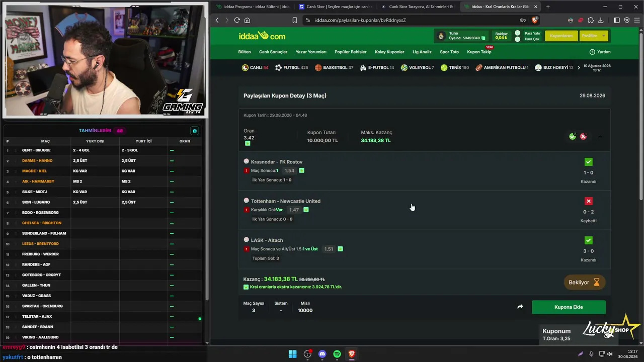Open the Yazar Yorumları menu
This screenshot has width=644, height=362.
[x=311, y=52]
